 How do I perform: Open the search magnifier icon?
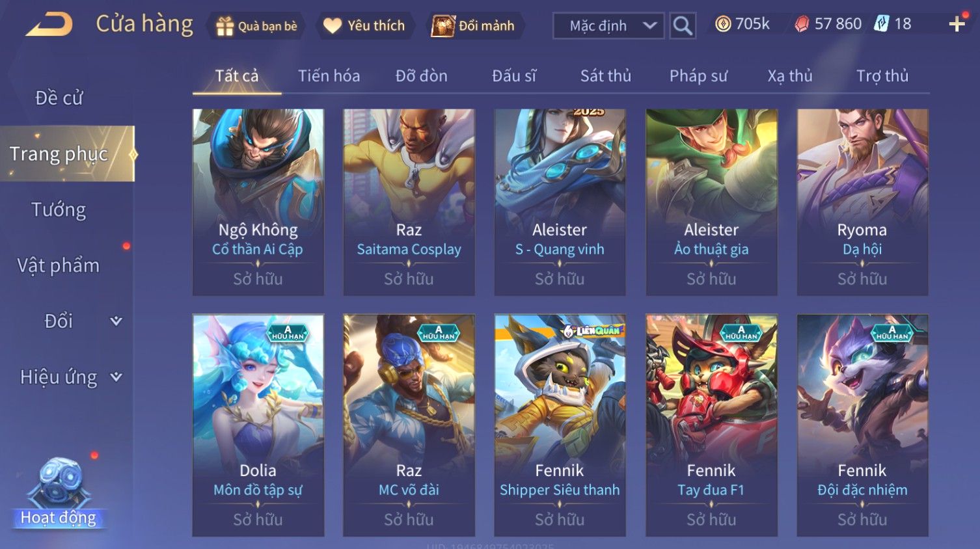click(x=683, y=26)
